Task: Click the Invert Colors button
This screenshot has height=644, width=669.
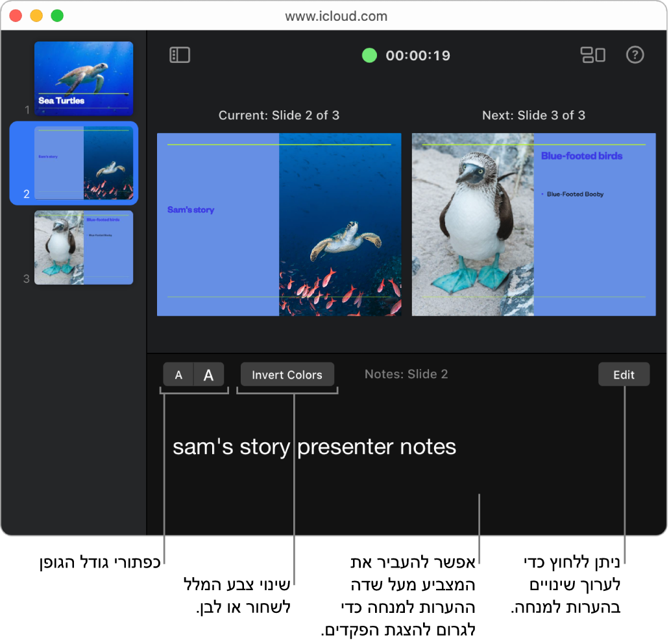Action: click(287, 375)
